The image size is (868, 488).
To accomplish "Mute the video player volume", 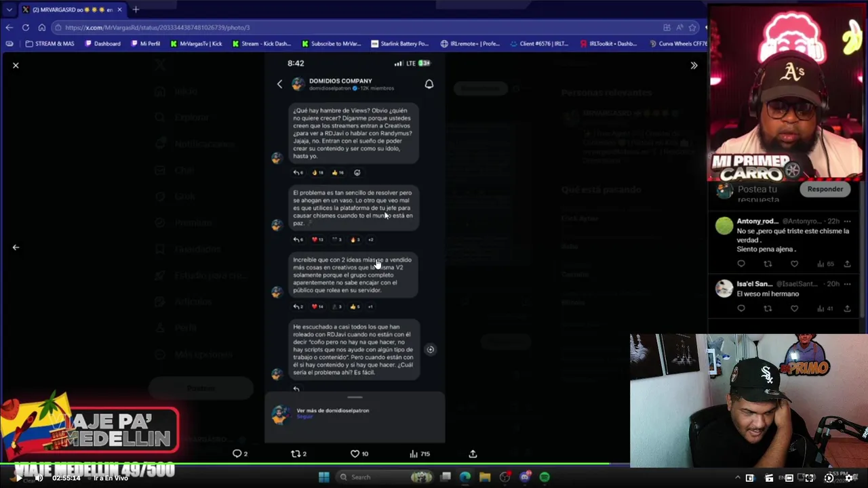I will [39, 478].
